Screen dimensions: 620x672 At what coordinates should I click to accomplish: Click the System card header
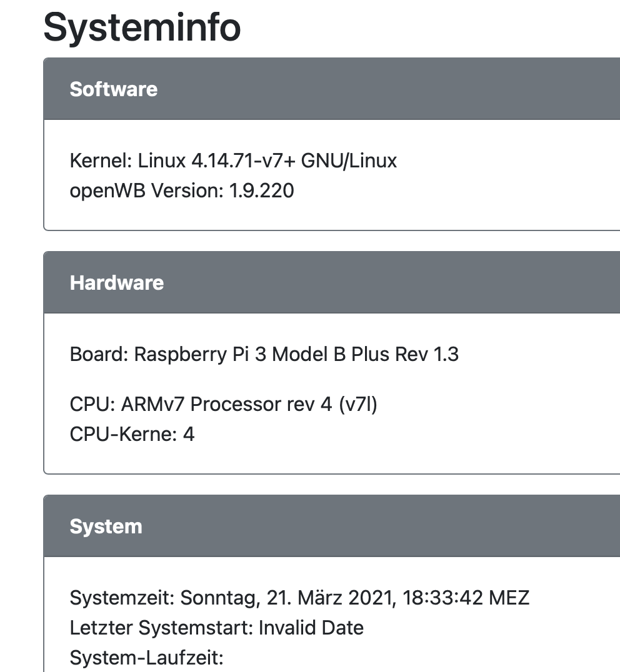pyautogui.click(x=106, y=526)
